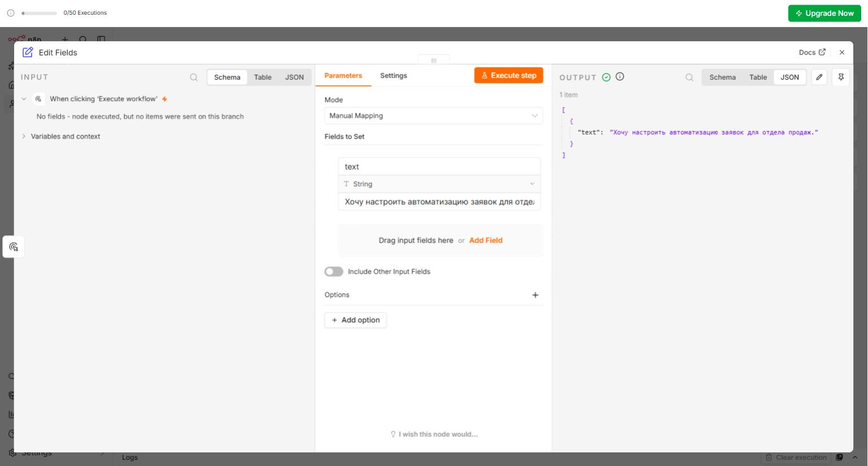Open the Docs link
Screen dimensions: 868x466
point(812,52)
